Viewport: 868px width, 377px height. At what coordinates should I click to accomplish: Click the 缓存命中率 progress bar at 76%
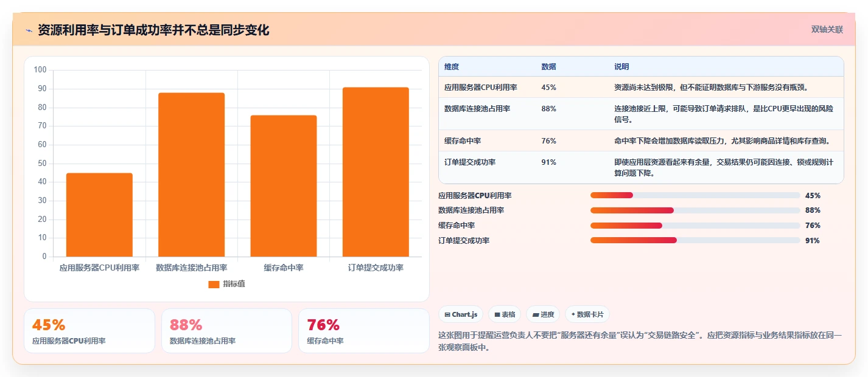coord(695,226)
